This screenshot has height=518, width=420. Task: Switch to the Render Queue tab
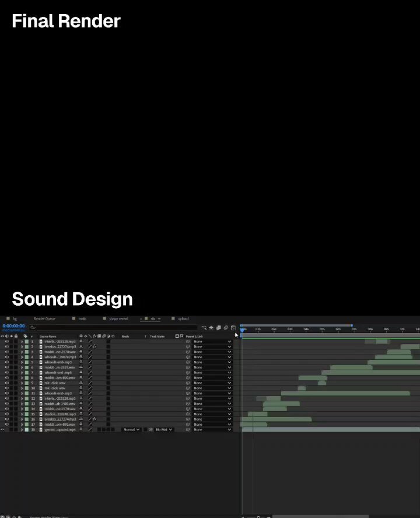click(x=44, y=319)
